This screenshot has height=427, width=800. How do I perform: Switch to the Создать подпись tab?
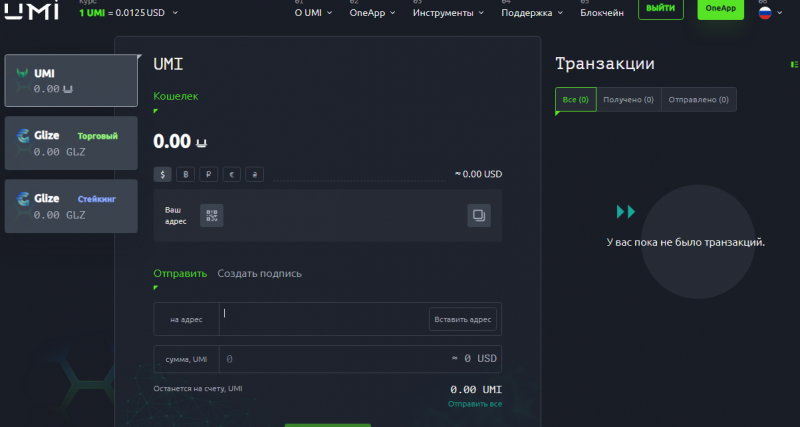click(x=260, y=273)
